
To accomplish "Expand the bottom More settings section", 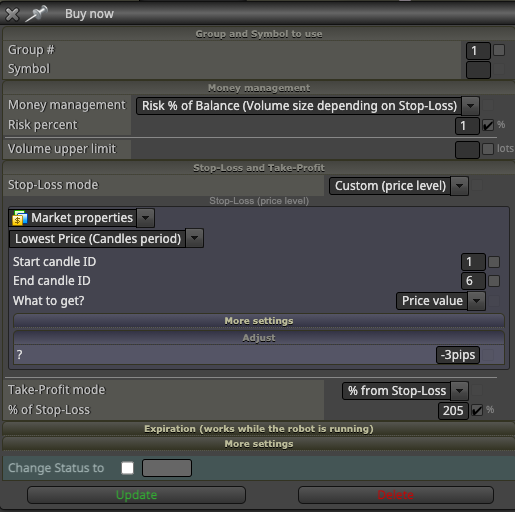I will pos(259,444).
